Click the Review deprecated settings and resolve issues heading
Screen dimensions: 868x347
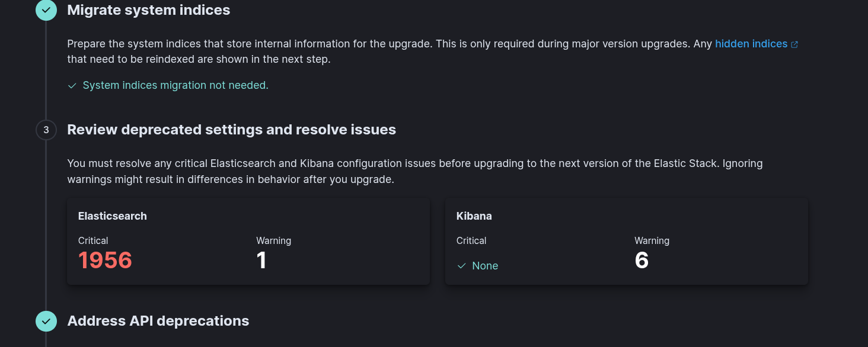(x=231, y=130)
